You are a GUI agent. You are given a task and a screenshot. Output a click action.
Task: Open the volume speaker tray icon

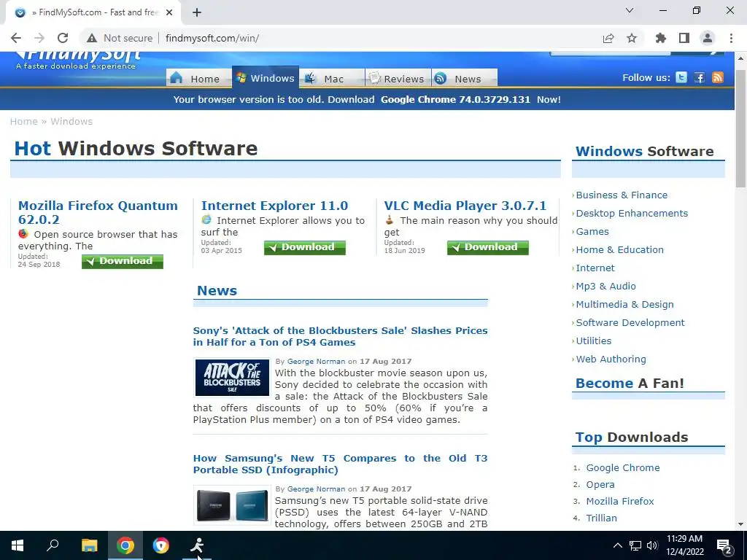pyautogui.click(x=652, y=545)
